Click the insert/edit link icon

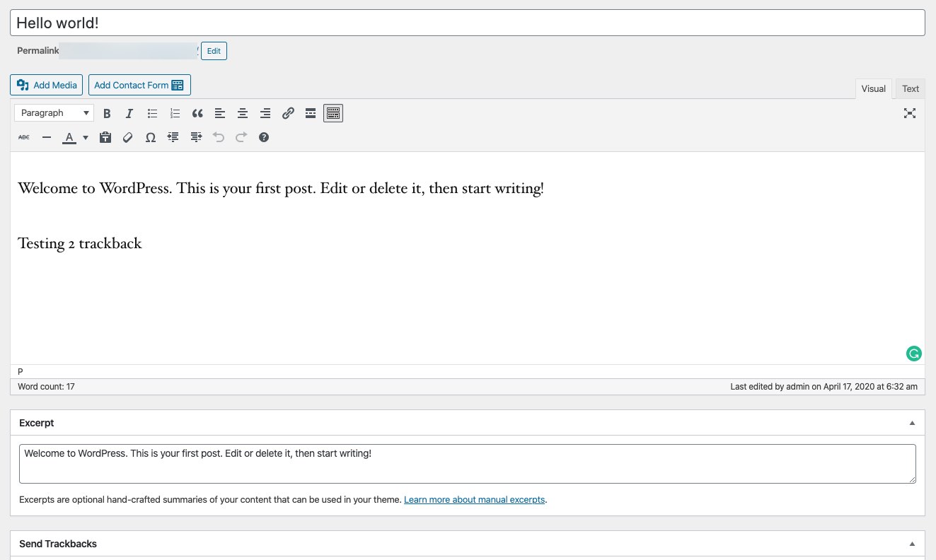(x=288, y=113)
